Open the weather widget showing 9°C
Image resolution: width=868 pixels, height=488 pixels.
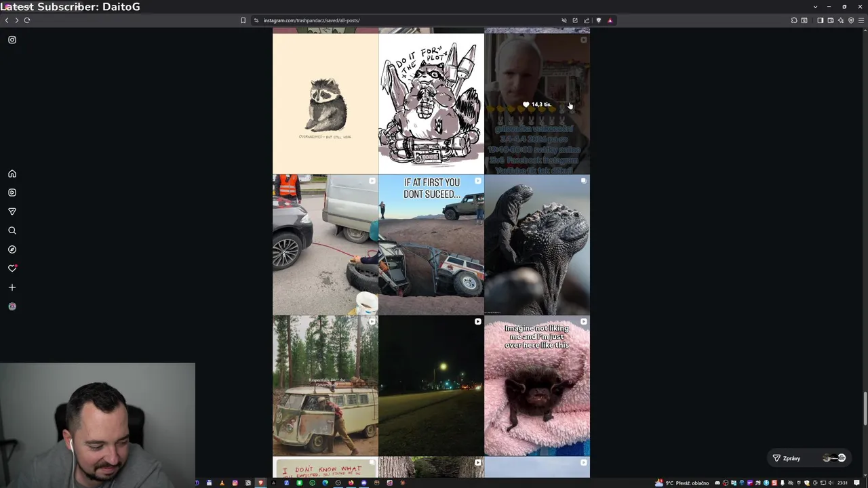(682, 483)
